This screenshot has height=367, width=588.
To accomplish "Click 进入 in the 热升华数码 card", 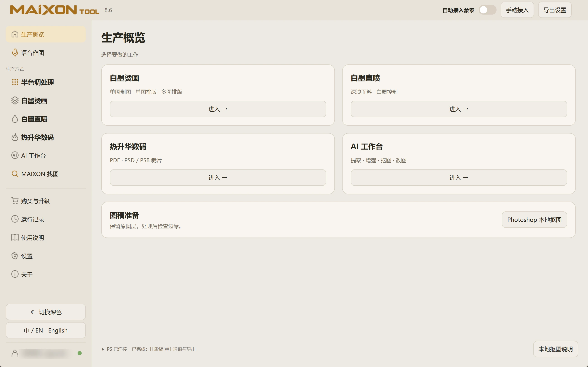I will [218, 177].
